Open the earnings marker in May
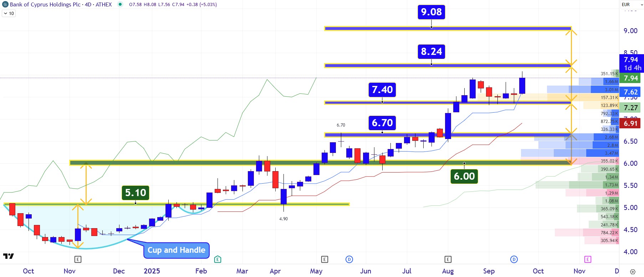This screenshot has height=277, width=644. 324,259
